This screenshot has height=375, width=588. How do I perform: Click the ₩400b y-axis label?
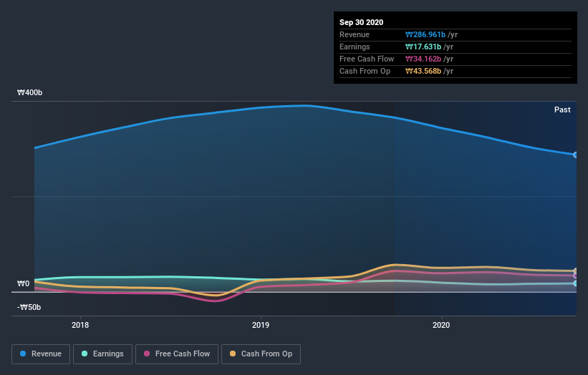tap(29, 92)
